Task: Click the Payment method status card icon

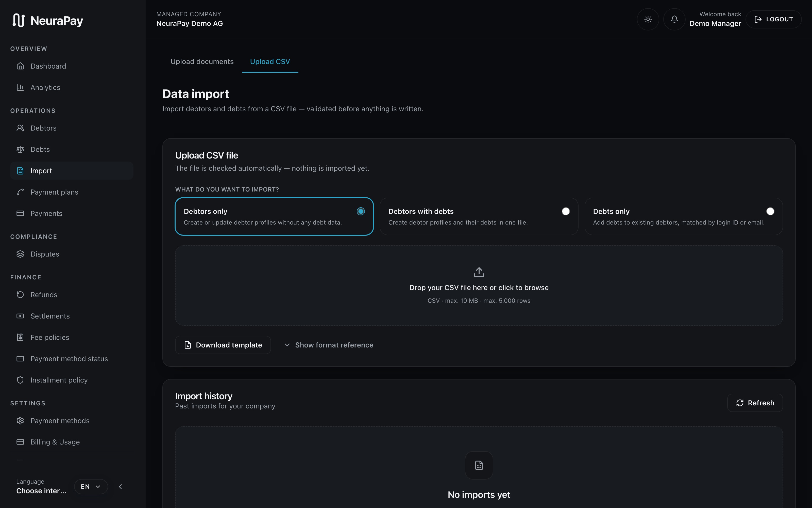Action: pyautogui.click(x=20, y=359)
